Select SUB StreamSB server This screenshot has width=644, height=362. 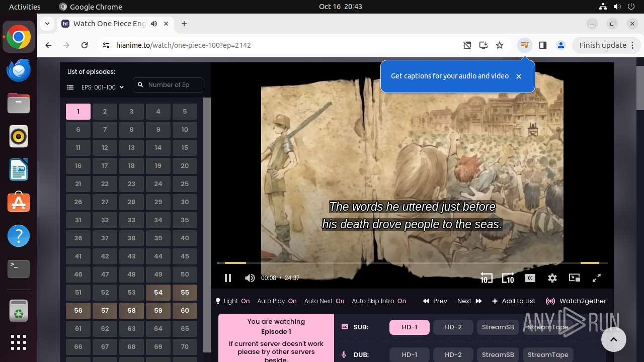tap(498, 327)
